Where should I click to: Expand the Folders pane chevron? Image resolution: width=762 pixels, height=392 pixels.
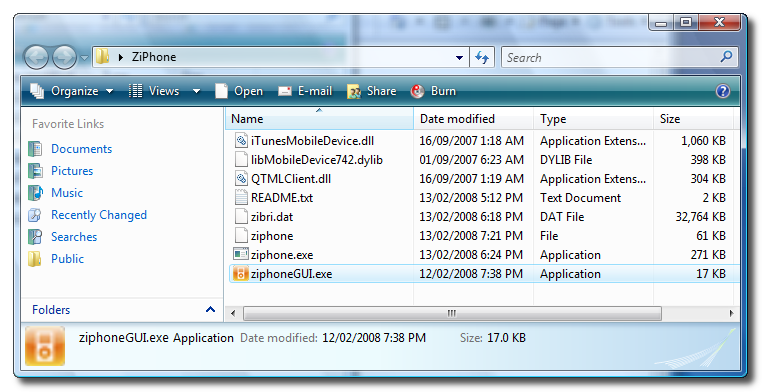[x=210, y=309]
